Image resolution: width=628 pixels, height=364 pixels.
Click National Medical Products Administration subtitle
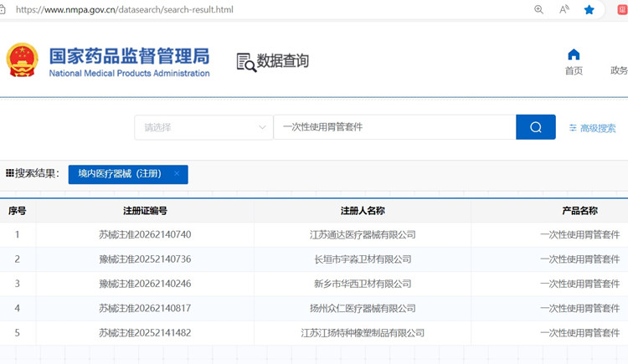pyautogui.click(x=129, y=74)
